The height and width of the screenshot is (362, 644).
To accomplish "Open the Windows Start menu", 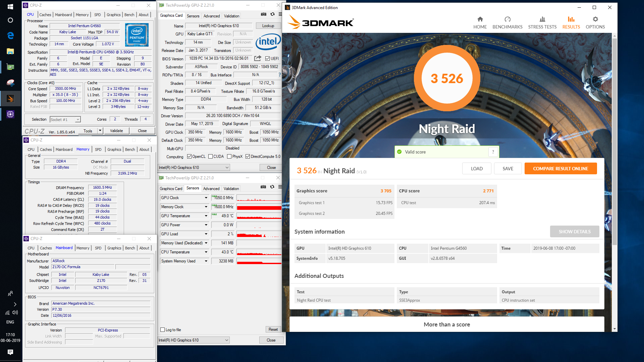I will 10,6.
